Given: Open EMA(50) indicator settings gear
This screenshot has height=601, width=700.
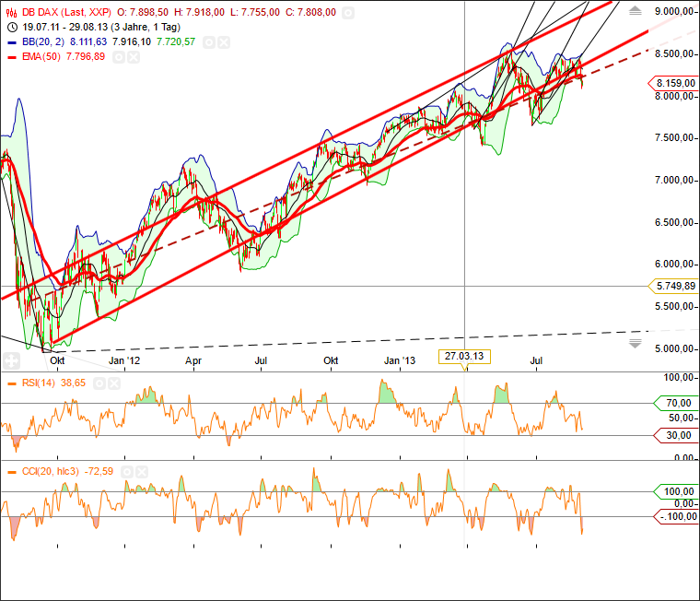Looking at the screenshot, I should click(x=119, y=57).
